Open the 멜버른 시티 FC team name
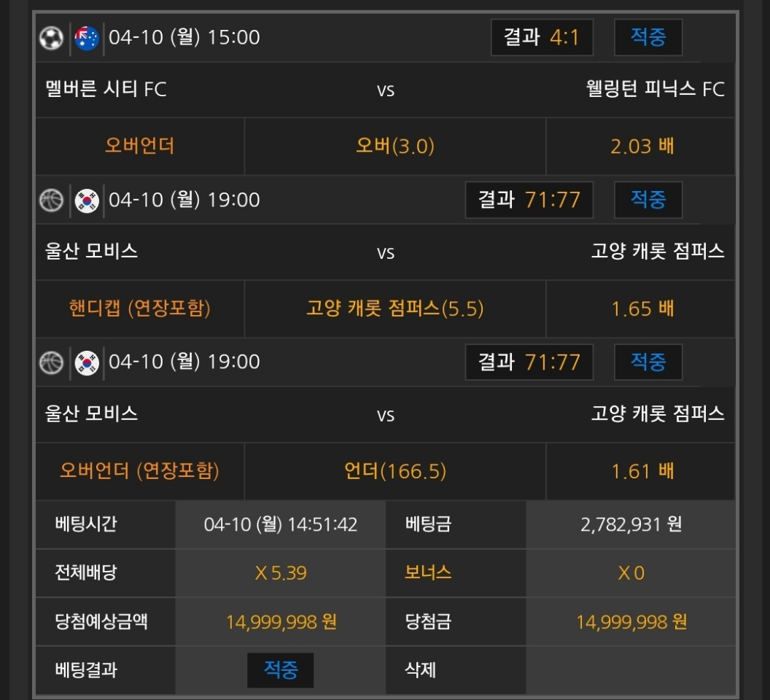 click(x=106, y=90)
